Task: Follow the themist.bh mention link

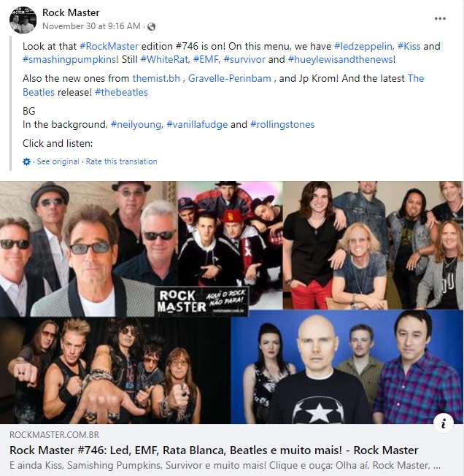Action: coord(156,78)
